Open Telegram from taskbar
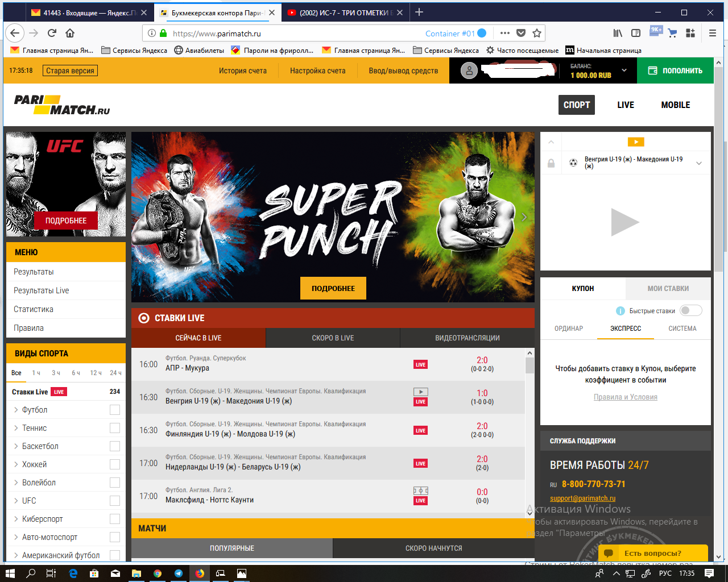 (x=179, y=573)
